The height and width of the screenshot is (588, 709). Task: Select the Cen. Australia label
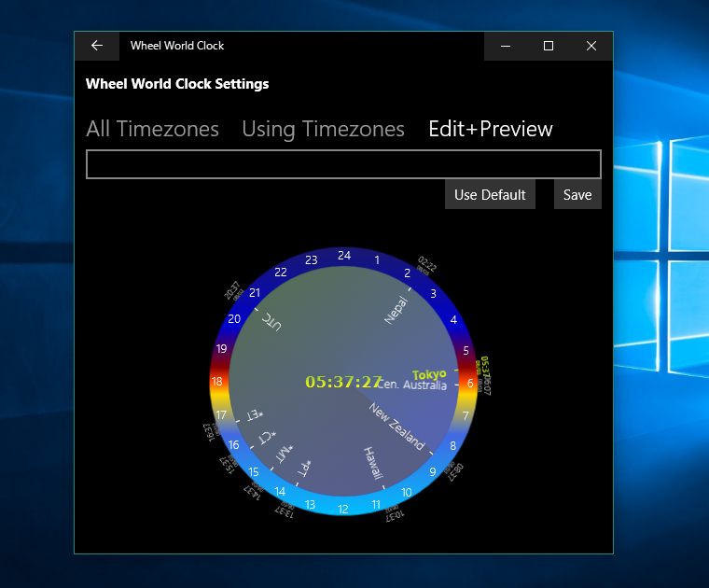(x=411, y=385)
